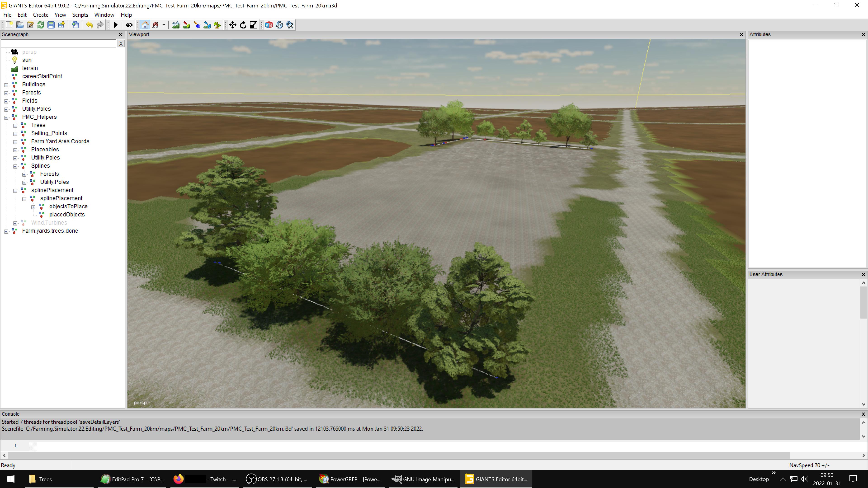This screenshot has height=488, width=868.
Task: Reload scene with green refresh icon
Action: point(41,25)
